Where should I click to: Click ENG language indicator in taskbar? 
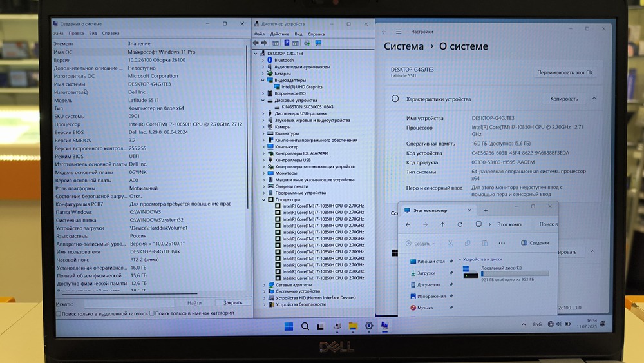click(x=537, y=324)
